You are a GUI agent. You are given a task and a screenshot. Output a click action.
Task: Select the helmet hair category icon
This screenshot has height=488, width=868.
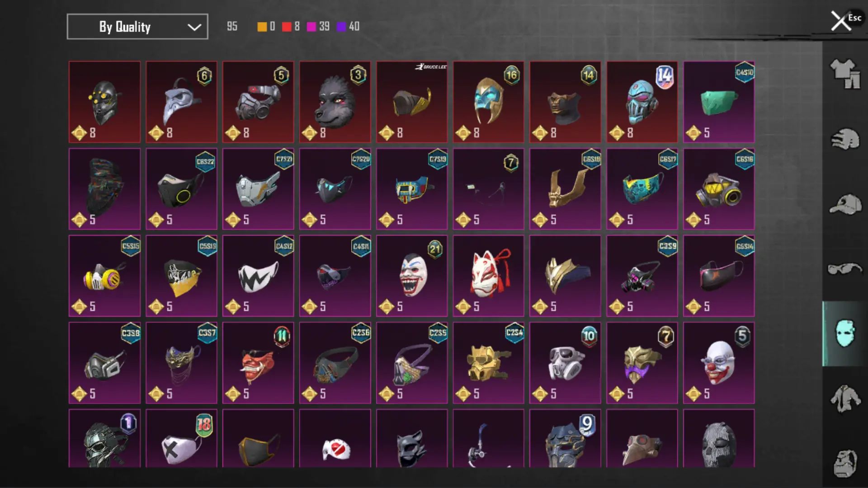(844, 139)
